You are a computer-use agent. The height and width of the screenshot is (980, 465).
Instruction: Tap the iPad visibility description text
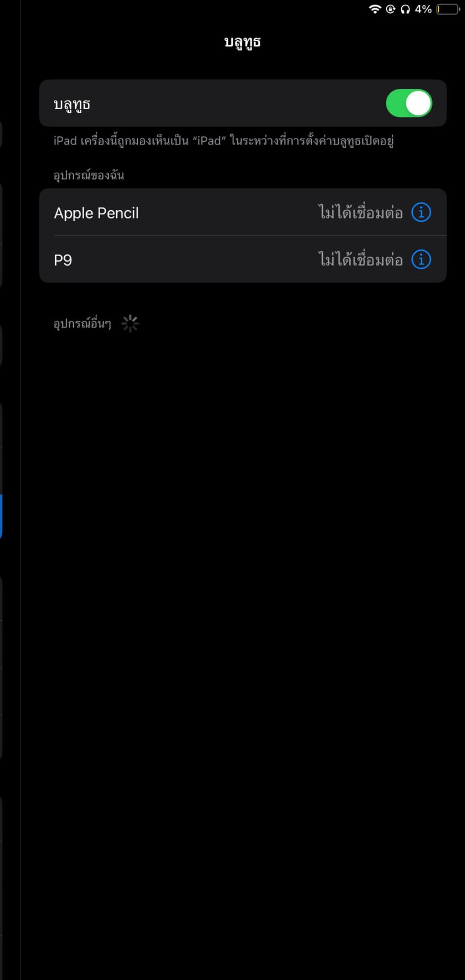[224, 141]
